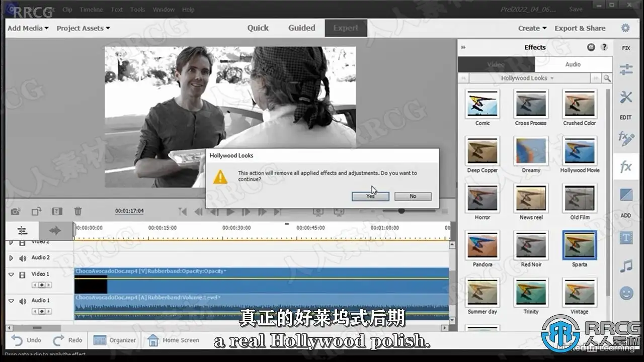This screenshot has height=362, width=644.
Task: Click the 00:01:17:04 timecode field
Action: pyautogui.click(x=129, y=211)
